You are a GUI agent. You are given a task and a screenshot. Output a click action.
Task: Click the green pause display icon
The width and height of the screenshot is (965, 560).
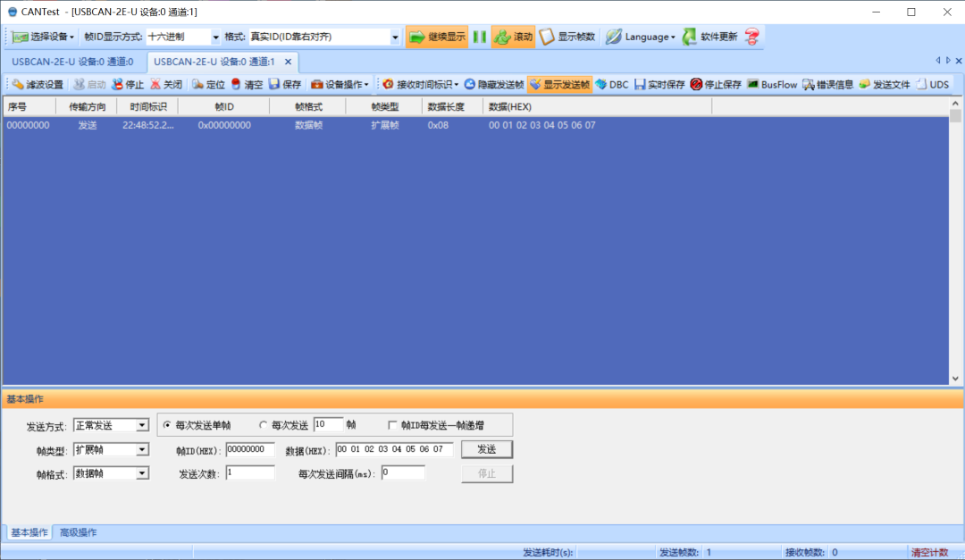tap(480, 37)
